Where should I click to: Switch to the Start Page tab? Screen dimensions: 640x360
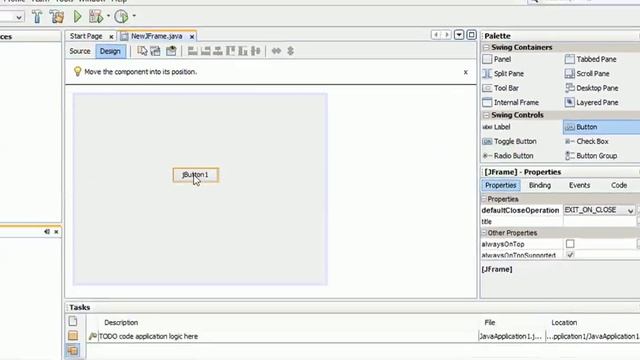86,36
